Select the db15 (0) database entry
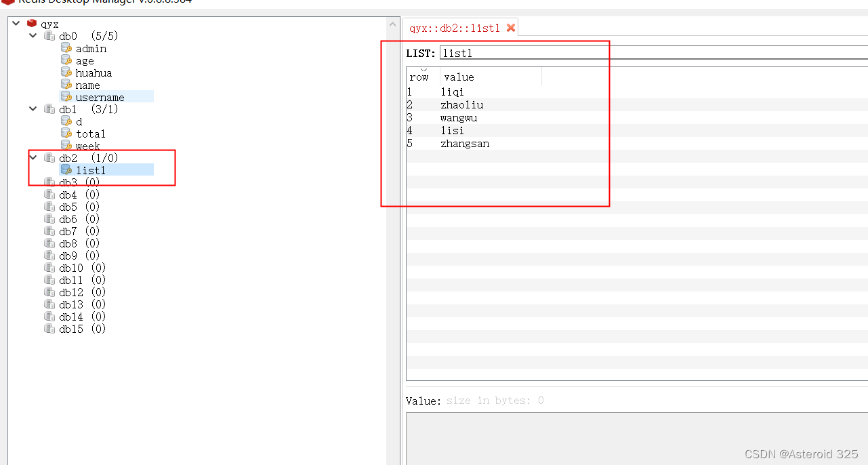Screen dimensions: 868x465 [82, 329]
